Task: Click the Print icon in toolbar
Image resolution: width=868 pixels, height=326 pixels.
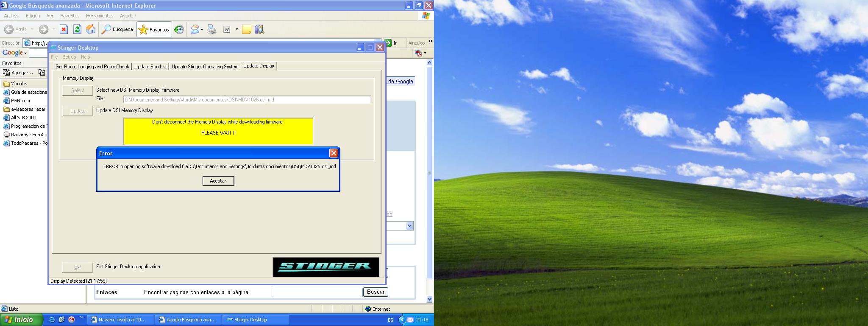Action: point(211,29)
